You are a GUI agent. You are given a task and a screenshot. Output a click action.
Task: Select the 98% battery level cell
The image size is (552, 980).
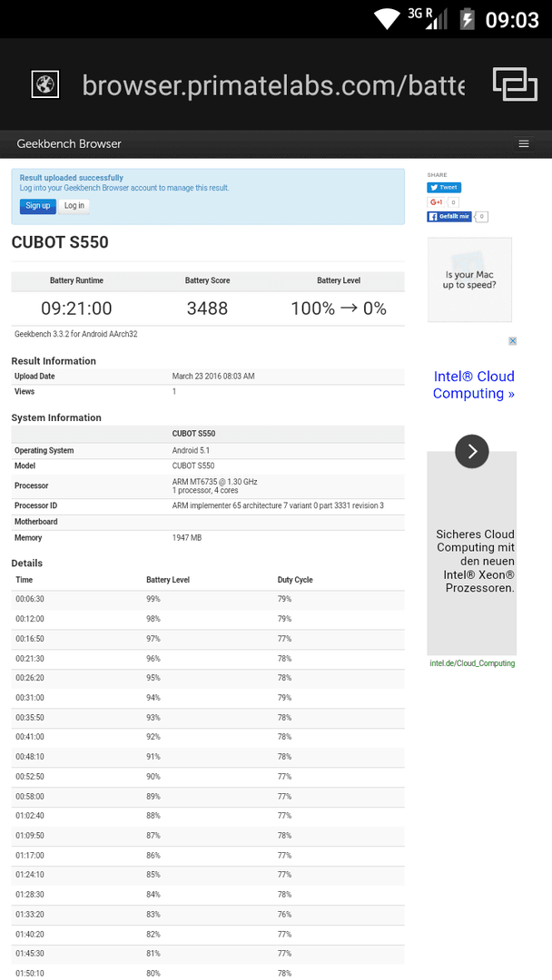click(153, 619)
